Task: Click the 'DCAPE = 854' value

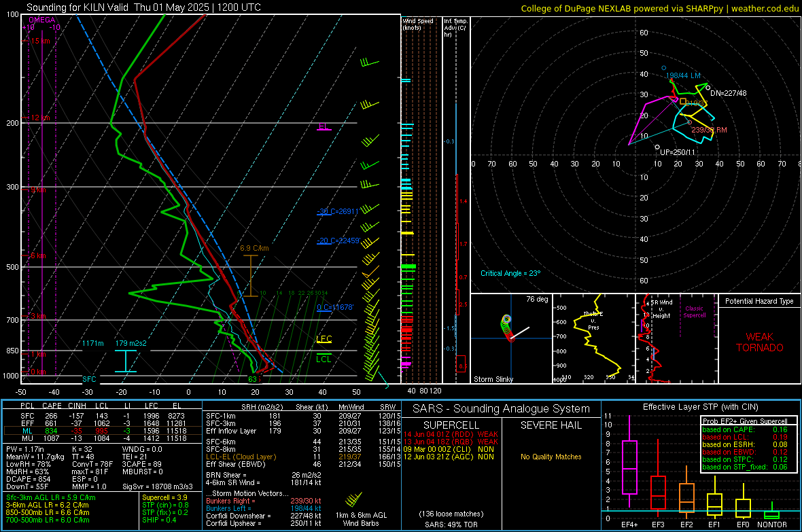Action: [x=28, y=479]
